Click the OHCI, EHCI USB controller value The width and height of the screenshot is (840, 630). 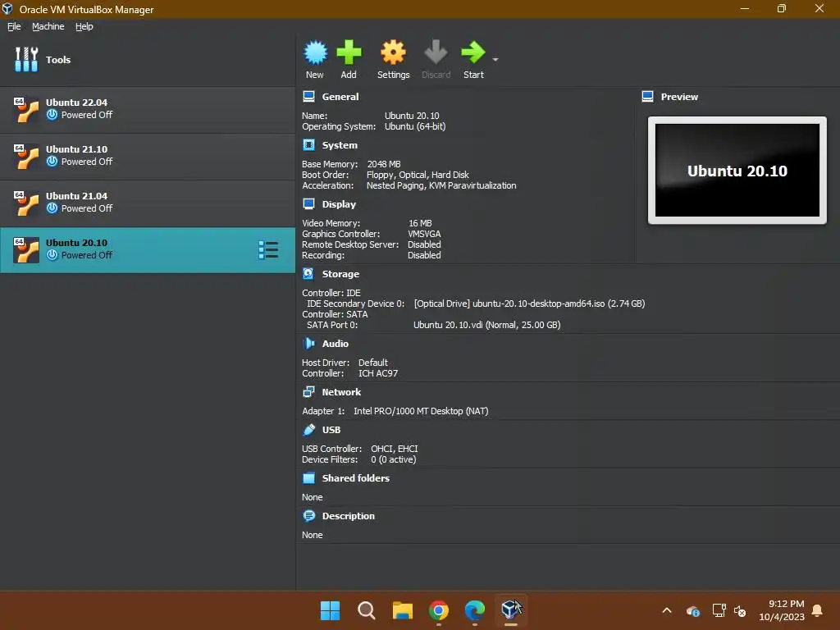pos(395,449)
